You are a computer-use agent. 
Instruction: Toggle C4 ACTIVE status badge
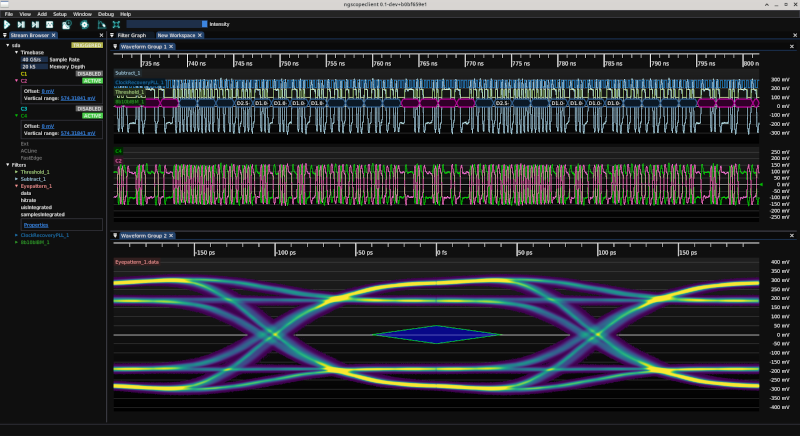click(92, 116)
